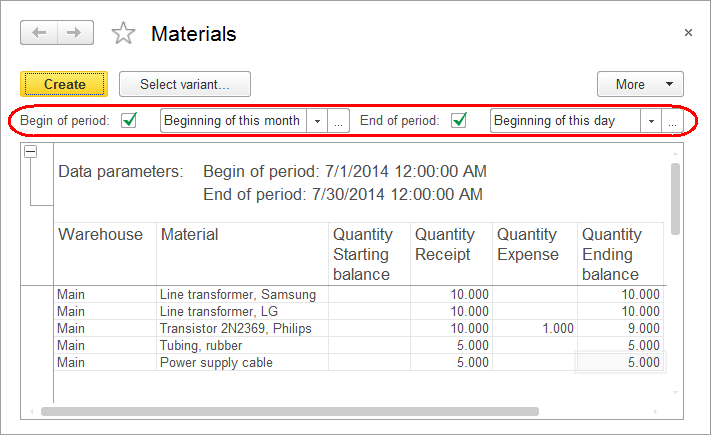
Task: Click the horizontal scrollbar thumb
Action: coord(290,411)
